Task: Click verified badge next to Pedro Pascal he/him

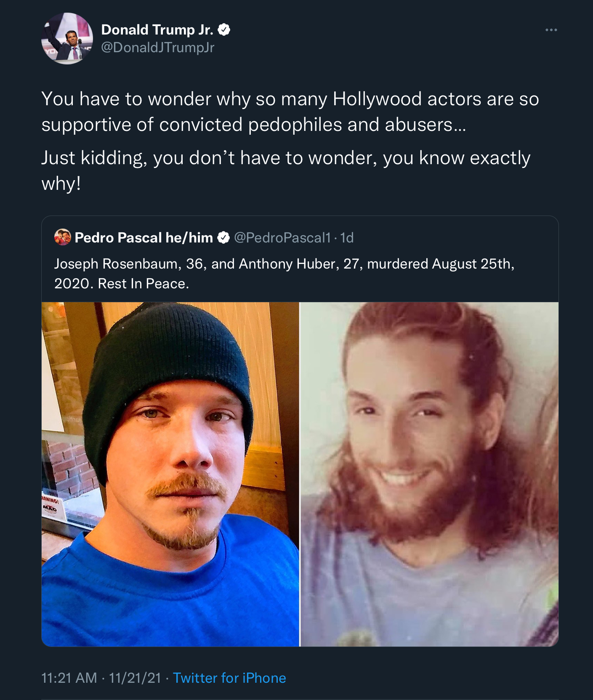Action: [223, 238]
